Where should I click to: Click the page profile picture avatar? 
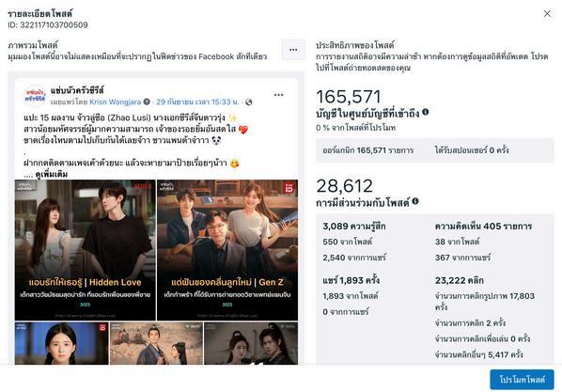point(35,96)
